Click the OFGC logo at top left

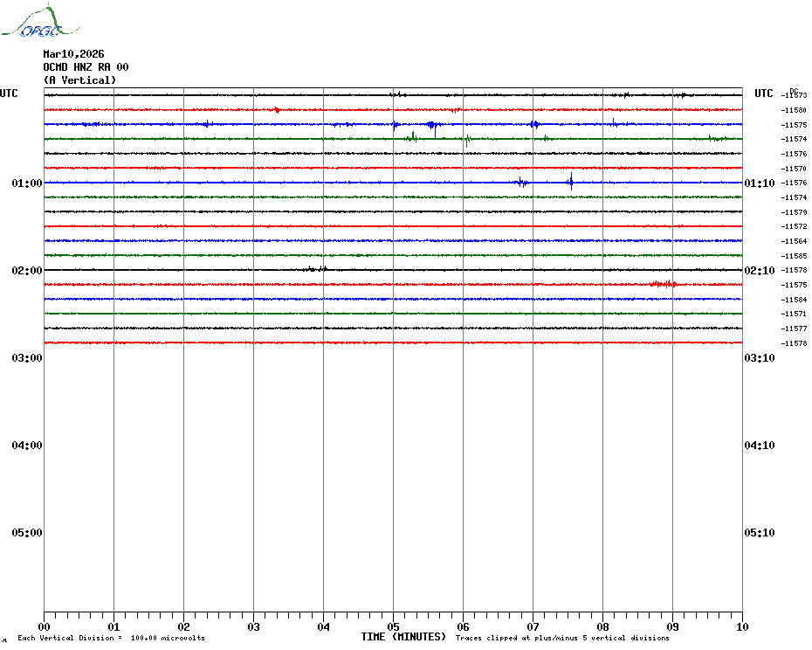[41, 21]
